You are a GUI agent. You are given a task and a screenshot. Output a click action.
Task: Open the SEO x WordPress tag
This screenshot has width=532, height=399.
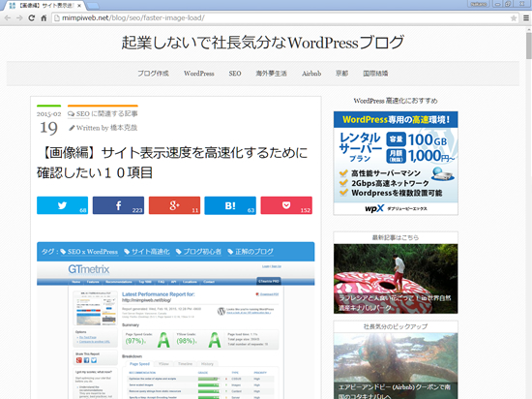89,252
